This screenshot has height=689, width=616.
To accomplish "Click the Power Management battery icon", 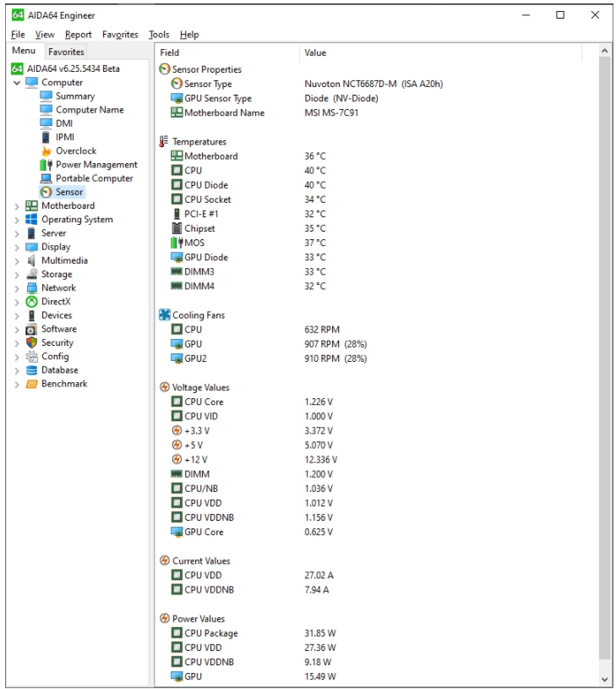I will point(46,164).
